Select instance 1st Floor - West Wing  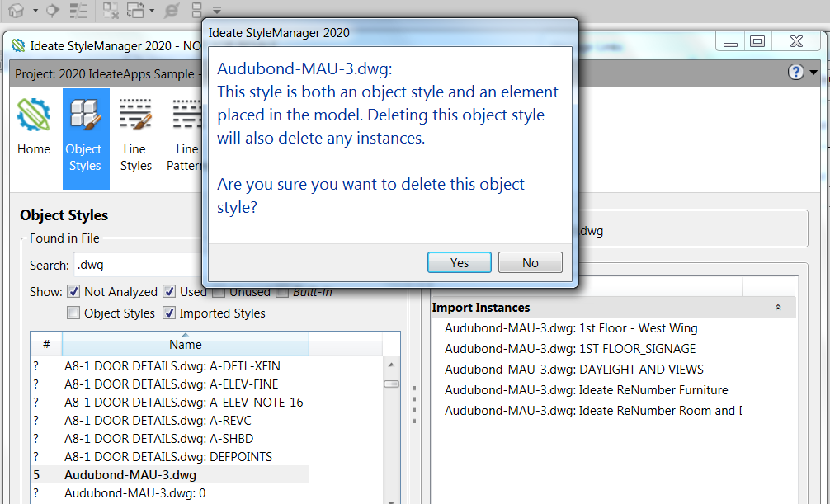click(x=571, y=328)
